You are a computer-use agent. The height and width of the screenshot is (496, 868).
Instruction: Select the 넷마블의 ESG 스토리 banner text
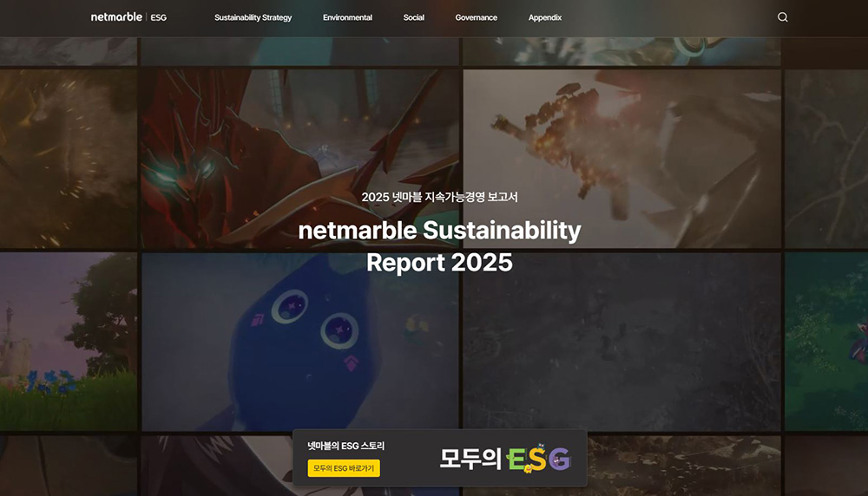click(x=346, y=446)
